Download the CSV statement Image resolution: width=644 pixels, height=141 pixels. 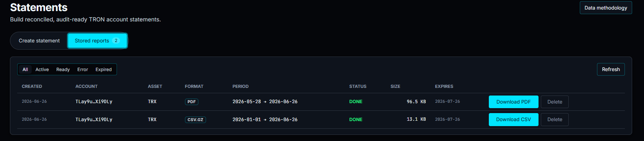coord(513,120)
